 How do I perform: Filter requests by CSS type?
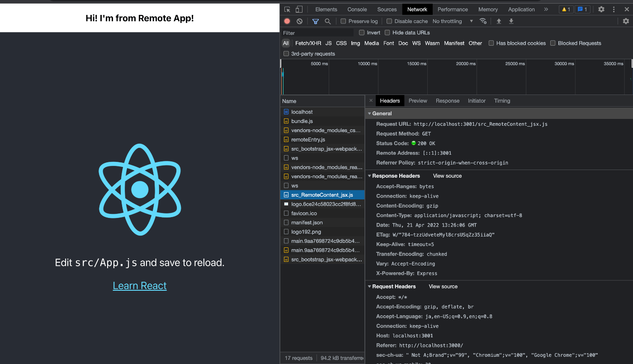(341, 43)
